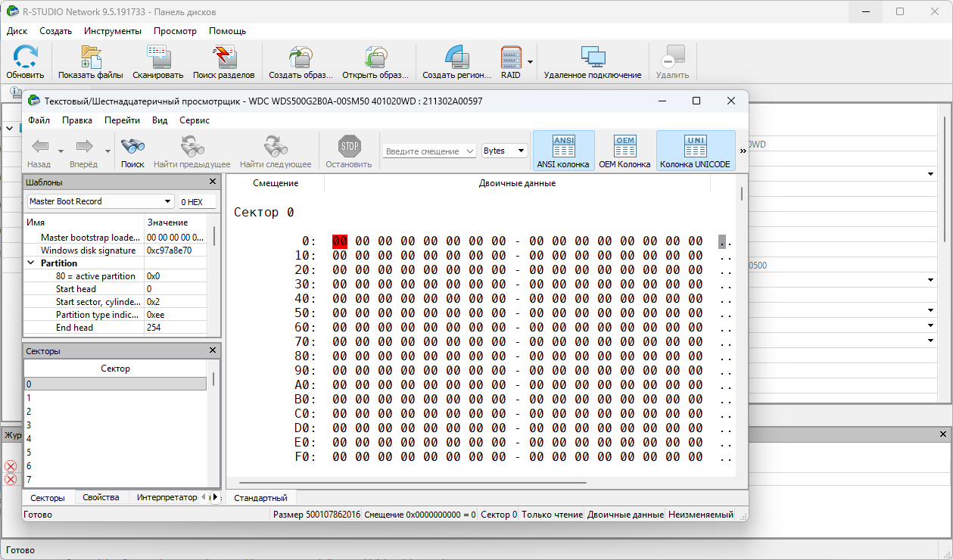953x560 pixels.
Task: Select sector 3 in Секторы list
Action: coord(29,425)
